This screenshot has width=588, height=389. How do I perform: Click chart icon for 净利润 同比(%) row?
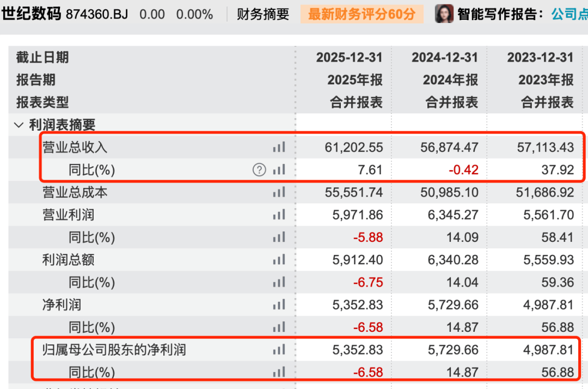279,327
